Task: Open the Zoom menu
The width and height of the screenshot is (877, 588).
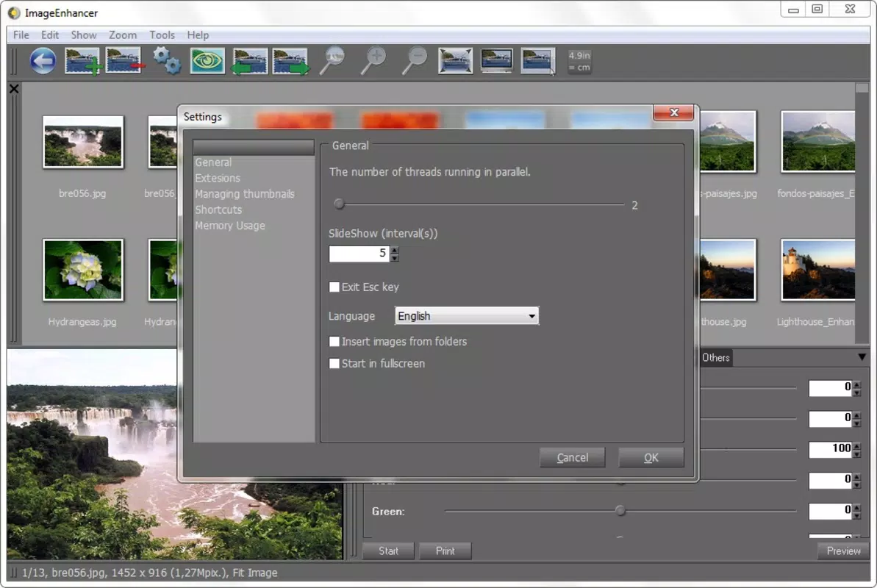Action: [123, 35]
